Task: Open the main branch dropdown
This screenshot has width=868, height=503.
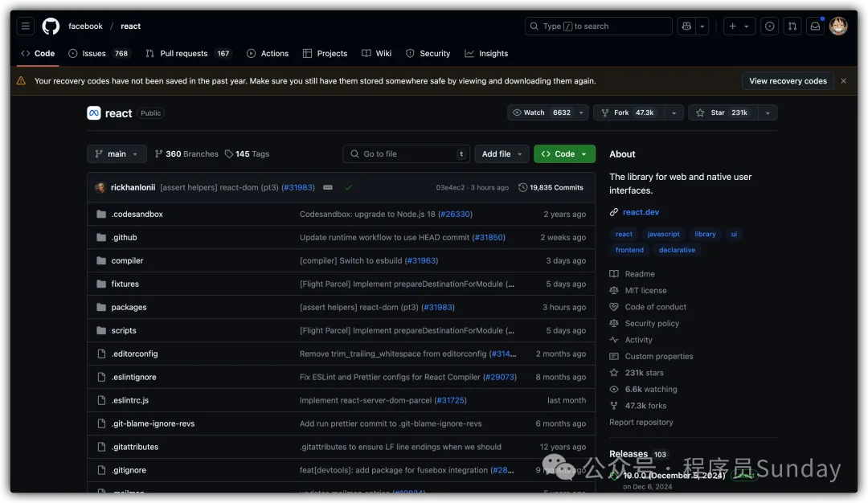Action: [117, 154]
